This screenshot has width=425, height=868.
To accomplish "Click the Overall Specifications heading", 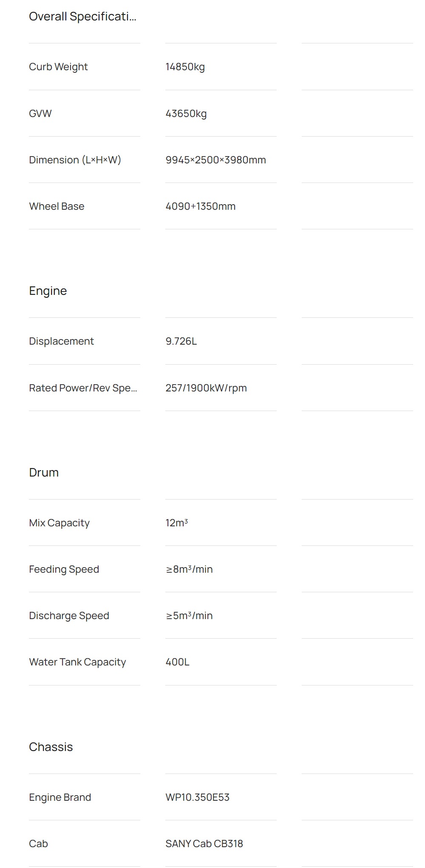I will (x=82, y=17).
